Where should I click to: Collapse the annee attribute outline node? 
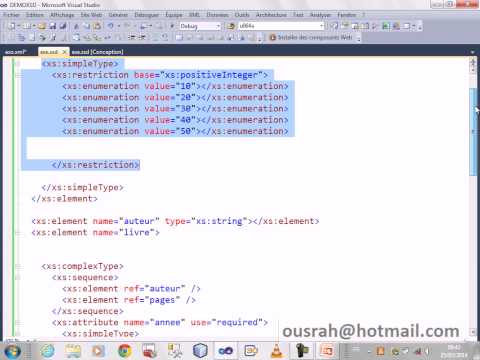tap(18, 323)
